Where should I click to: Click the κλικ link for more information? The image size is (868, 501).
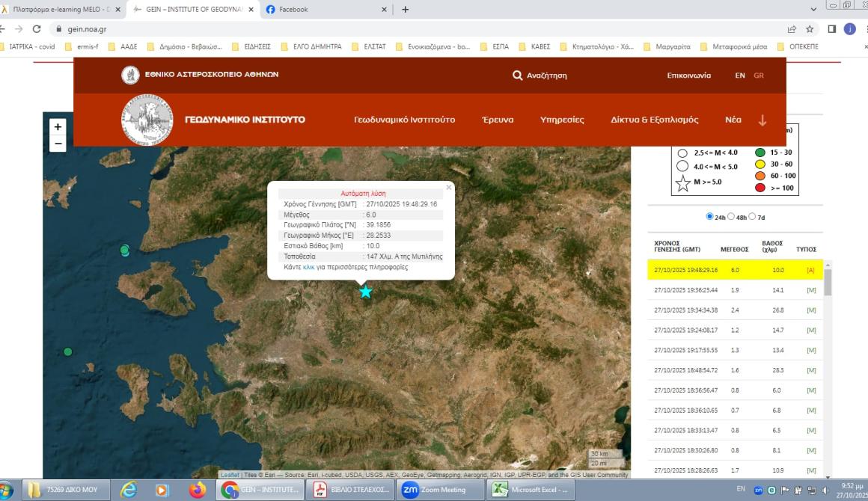tap(308, 267)
